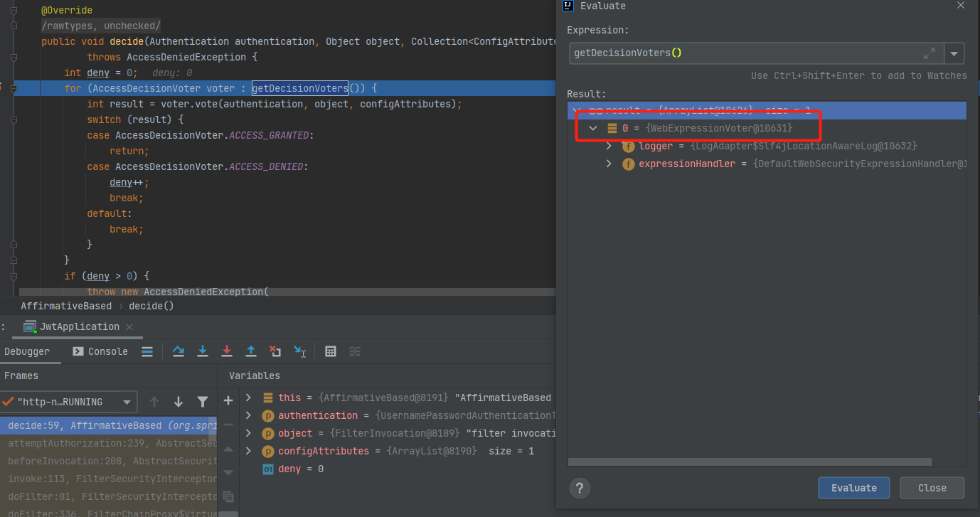Click the Run to Cursor icon
This screenshot has height=517, width=980.
pyautogui.click(x=299, y=351)
